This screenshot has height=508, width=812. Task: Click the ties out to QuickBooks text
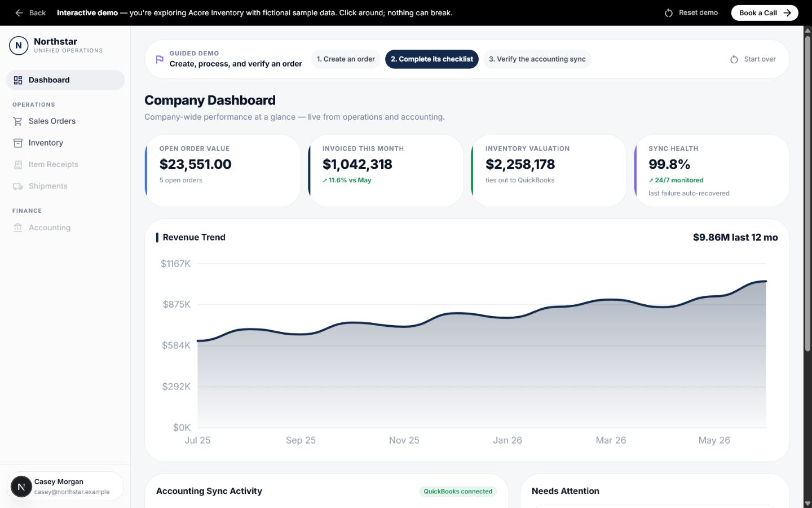pos(520,180)
